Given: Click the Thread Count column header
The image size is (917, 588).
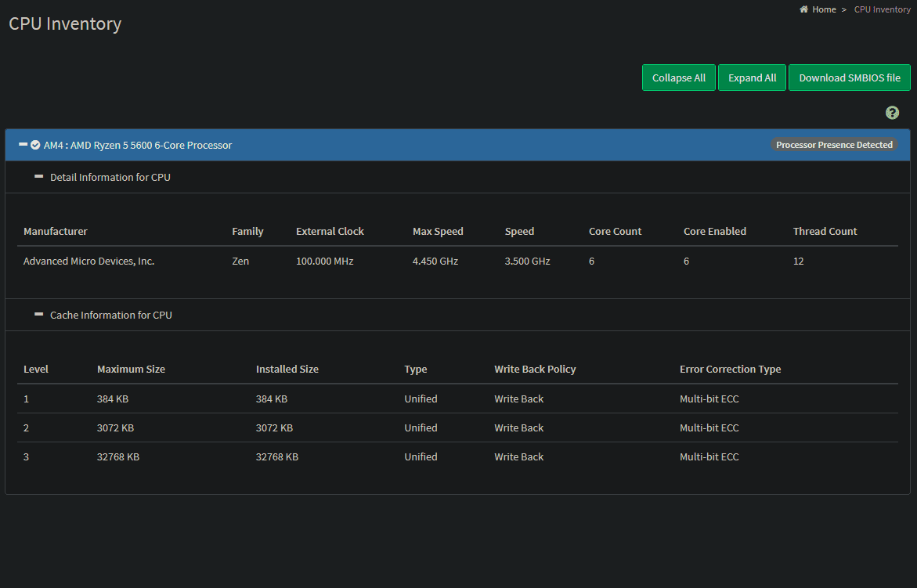Looking at the screenshot, I should tap(825, 232).
